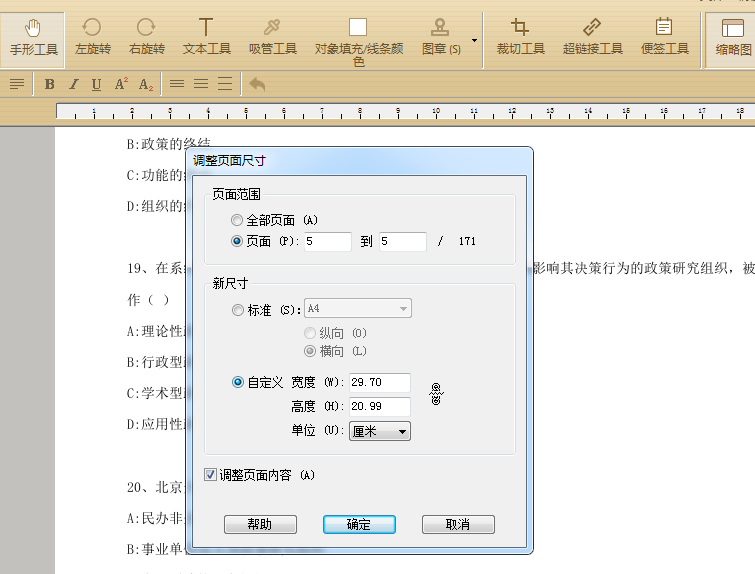Viewport: 755px width, 574px height.
Task: Pick the Eyedropper tool (吸管工具)
Action: (273, 39)
